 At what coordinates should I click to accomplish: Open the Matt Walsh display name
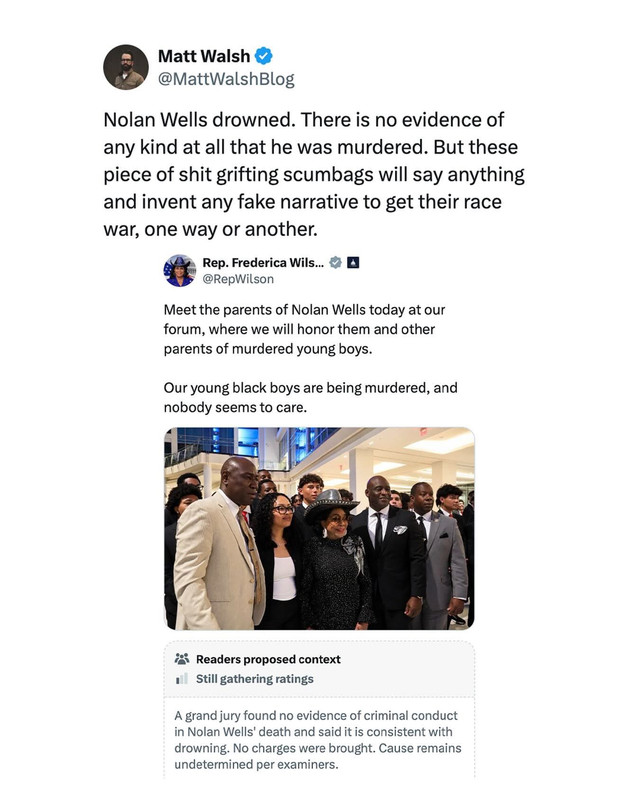coord(204,56)
